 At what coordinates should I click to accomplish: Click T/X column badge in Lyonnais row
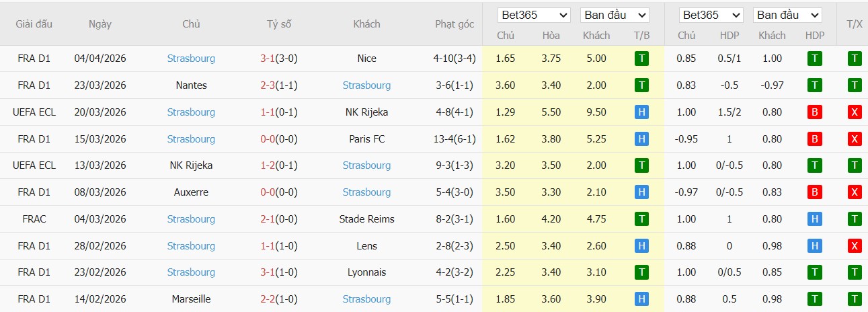pos(855,272)
